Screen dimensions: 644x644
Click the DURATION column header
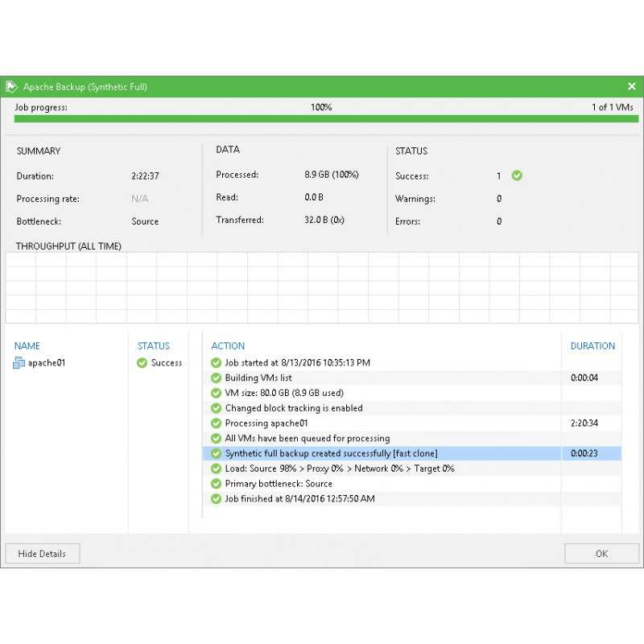pos(592,346)
